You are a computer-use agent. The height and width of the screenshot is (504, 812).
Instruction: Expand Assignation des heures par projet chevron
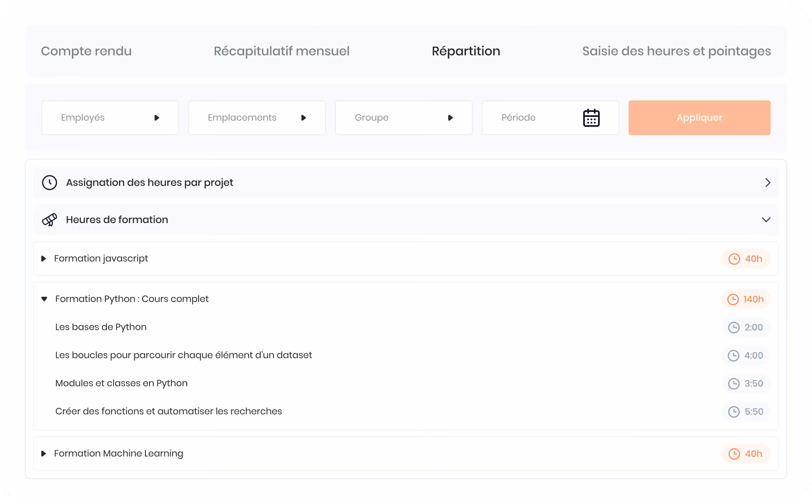(x=768, y=183)
